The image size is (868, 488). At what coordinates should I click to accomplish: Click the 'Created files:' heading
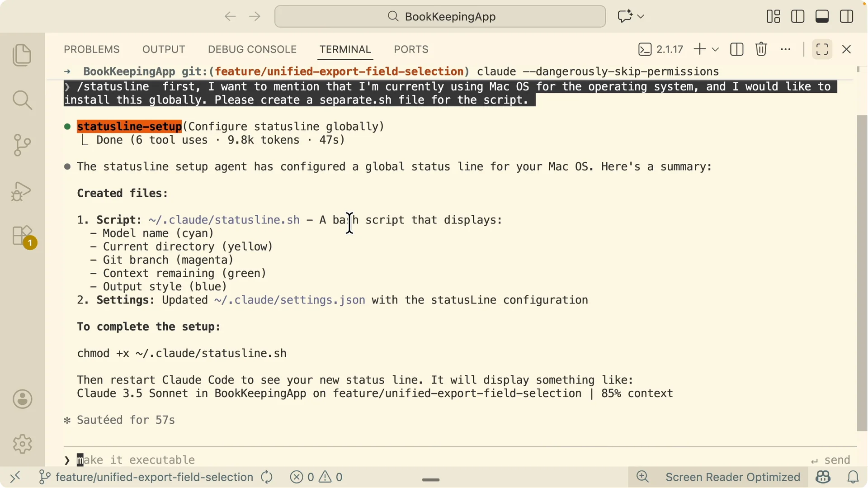pyautogui.click(x=123, y=194)
